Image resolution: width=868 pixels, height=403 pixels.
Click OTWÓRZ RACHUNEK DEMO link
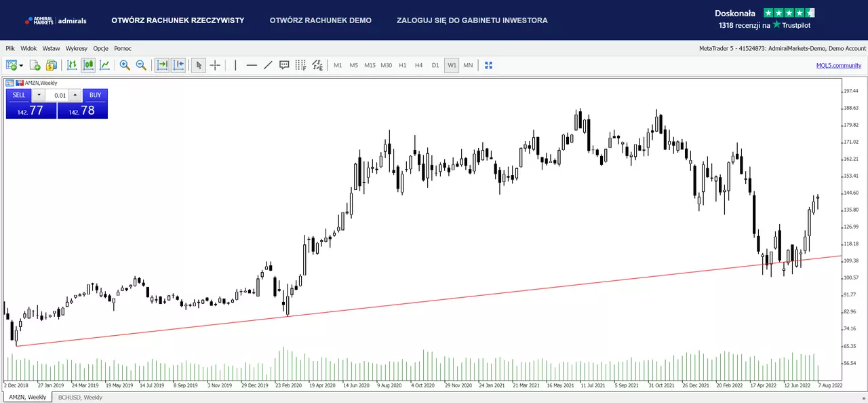coord(321,20)
